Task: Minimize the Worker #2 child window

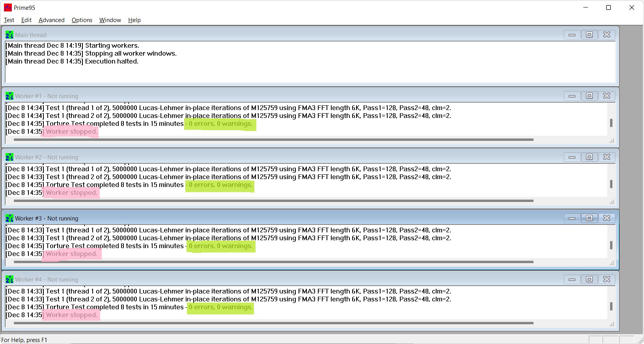Action: pyautogui.click(x=572, y=157)
